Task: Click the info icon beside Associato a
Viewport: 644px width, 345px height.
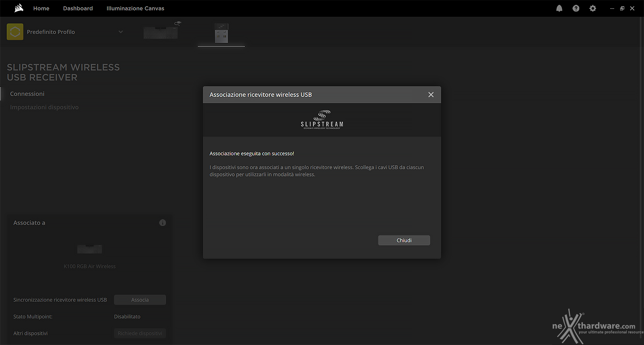Action: coord(163,223)
